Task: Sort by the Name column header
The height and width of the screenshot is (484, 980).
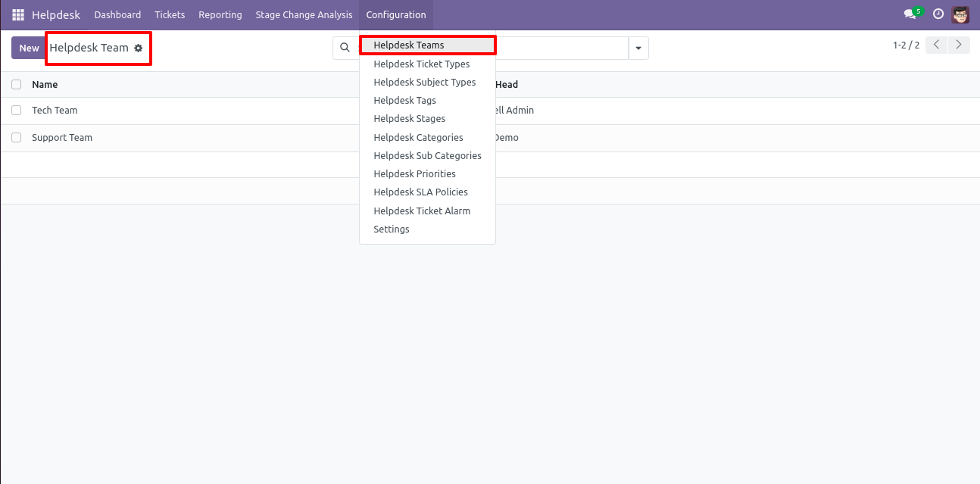Action: tap(45, 84)
